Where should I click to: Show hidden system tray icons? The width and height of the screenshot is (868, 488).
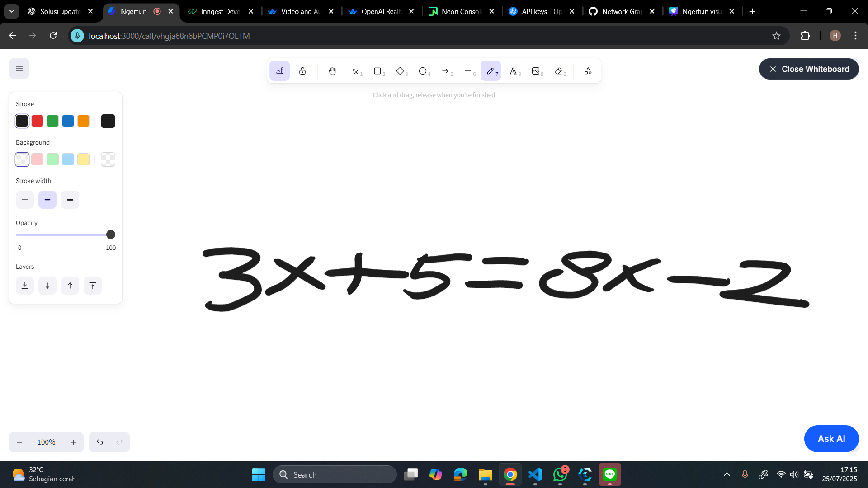click(726, 474)
